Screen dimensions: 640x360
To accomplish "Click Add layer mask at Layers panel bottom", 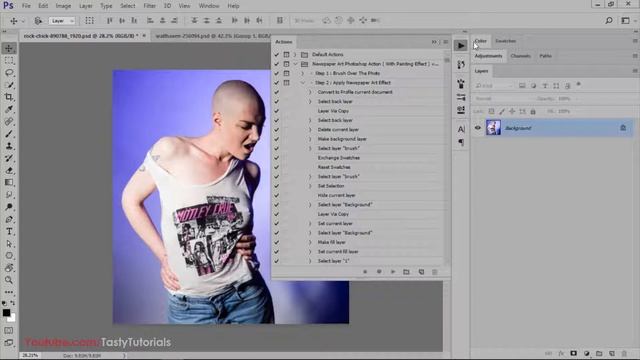I will tap(573, 353).
